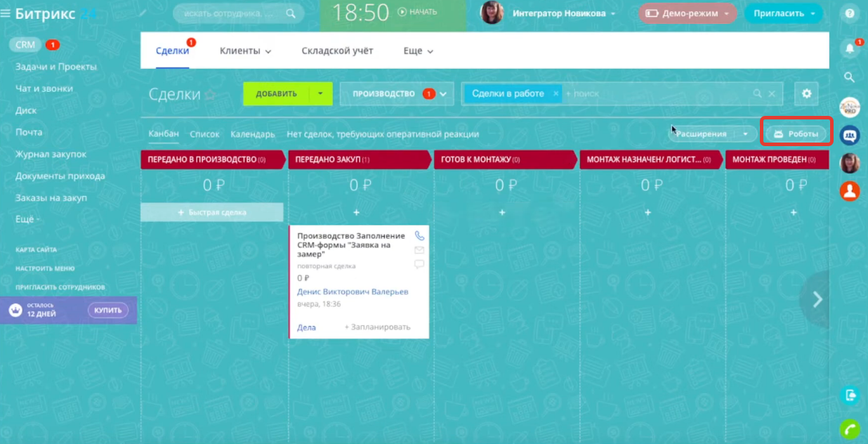The height and width of the screenshot is (444, 868).
Task: Add a deal in the Монтаж проведен column
Action: [794, 212]
